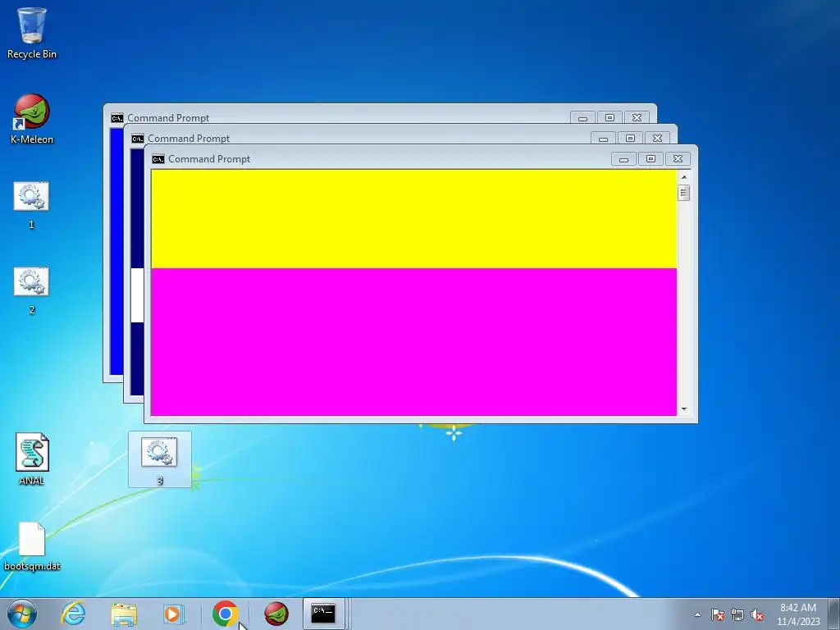
Task: Minimize the rearmost Command Prompt window
Action: pos(583,118)
